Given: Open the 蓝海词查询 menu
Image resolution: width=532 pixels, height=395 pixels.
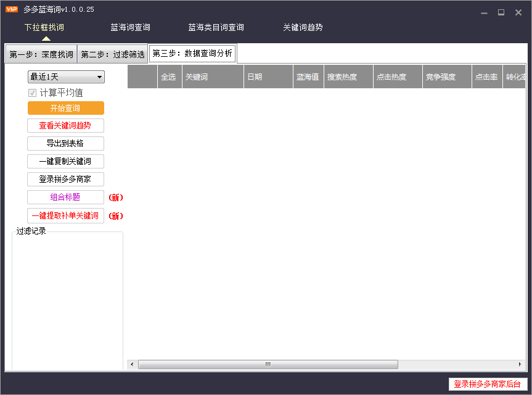Looking at the screenshot, I should pos(130,28).
